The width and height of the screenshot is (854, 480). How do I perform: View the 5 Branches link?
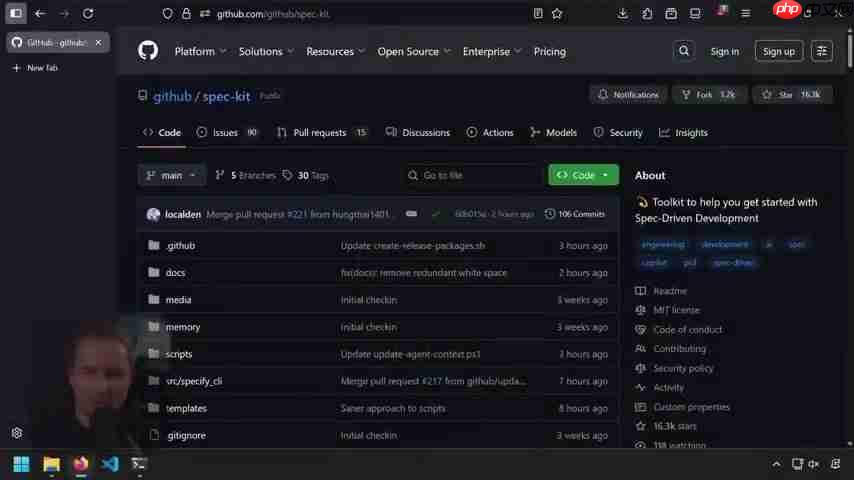pos(246,175)
